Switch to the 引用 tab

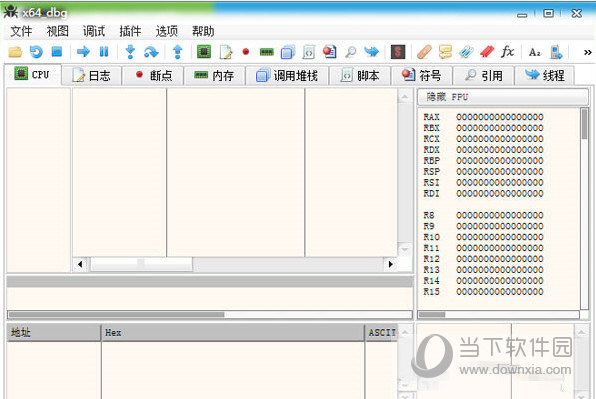click(x=483, y=76)
